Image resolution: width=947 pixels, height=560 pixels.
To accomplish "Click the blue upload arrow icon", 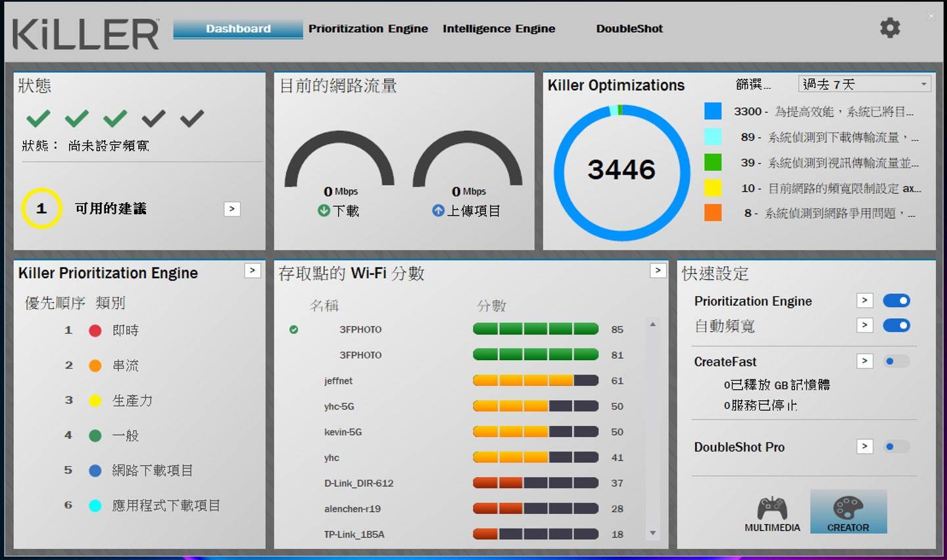I will tap(438, 210).
